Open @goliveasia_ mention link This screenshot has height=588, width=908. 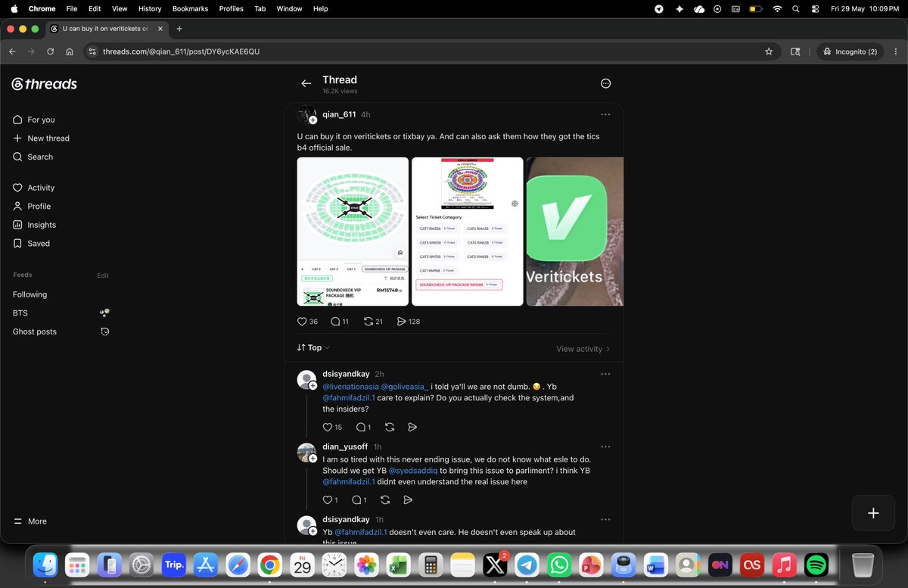[405, 387]
